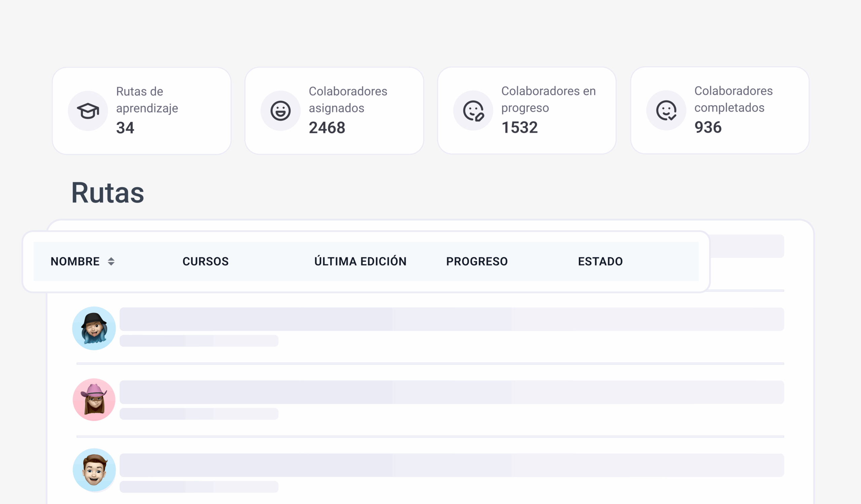861x504 pixels.
Task: Click the laughing face icon for assigned collaborators
Action: point(280,111)
